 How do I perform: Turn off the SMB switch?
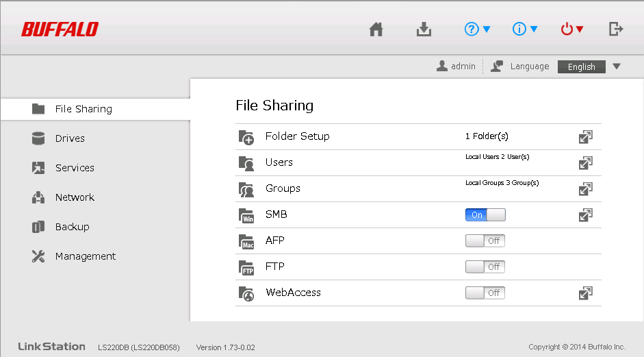click(485, 215)
